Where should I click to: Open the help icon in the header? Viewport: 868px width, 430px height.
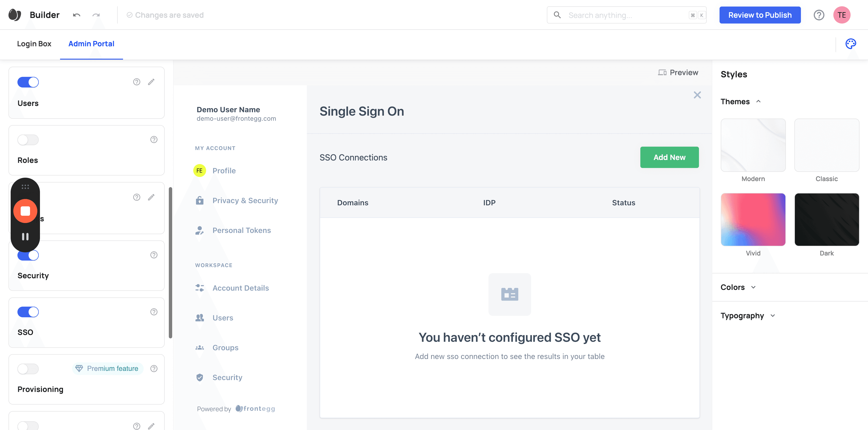(819, 15)
